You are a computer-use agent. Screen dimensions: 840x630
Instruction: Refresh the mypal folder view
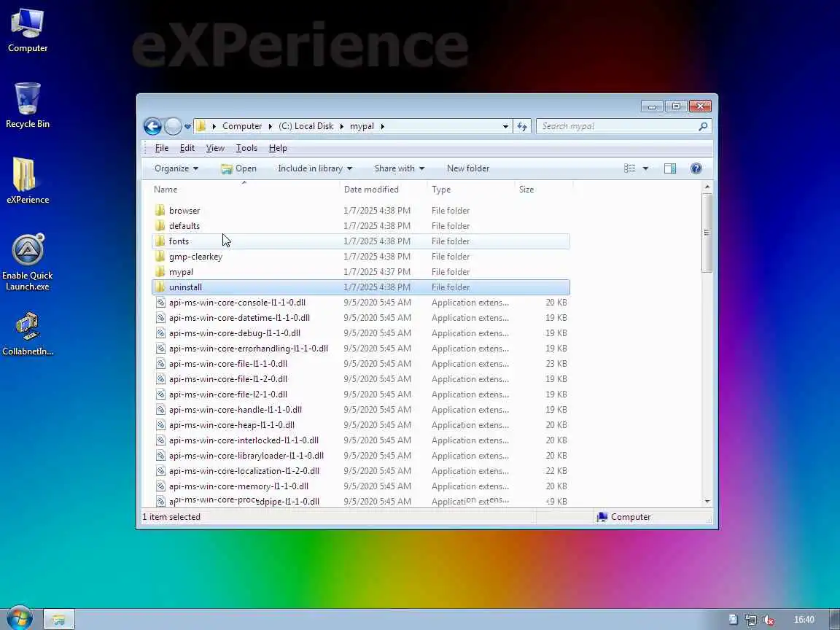tap(522, 126)
